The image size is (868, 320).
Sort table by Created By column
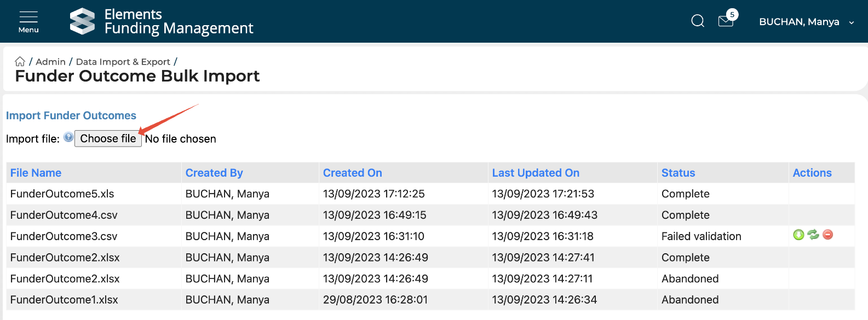214,173
